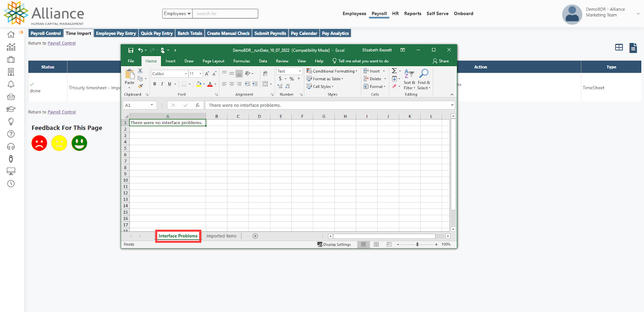Open the Batch Totals tab

coord(190,33)
